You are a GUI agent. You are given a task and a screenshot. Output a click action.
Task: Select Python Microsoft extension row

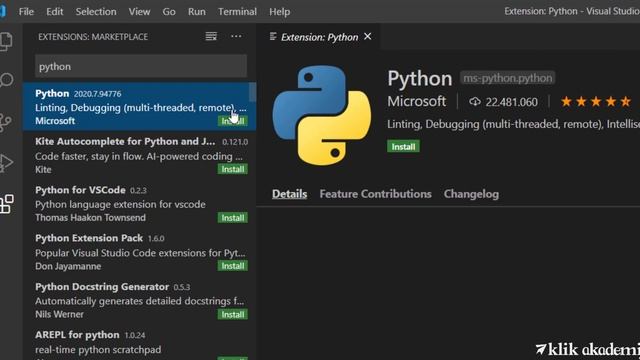[139, 107]
